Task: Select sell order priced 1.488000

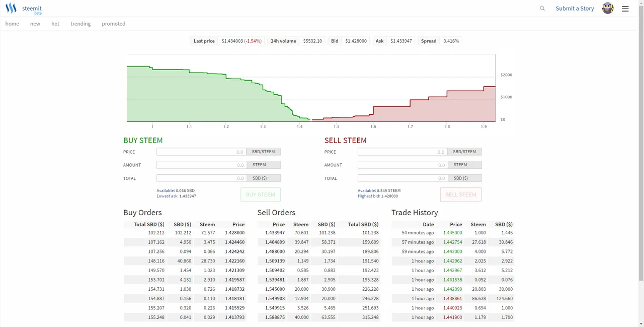Action: tap(319, 251)
